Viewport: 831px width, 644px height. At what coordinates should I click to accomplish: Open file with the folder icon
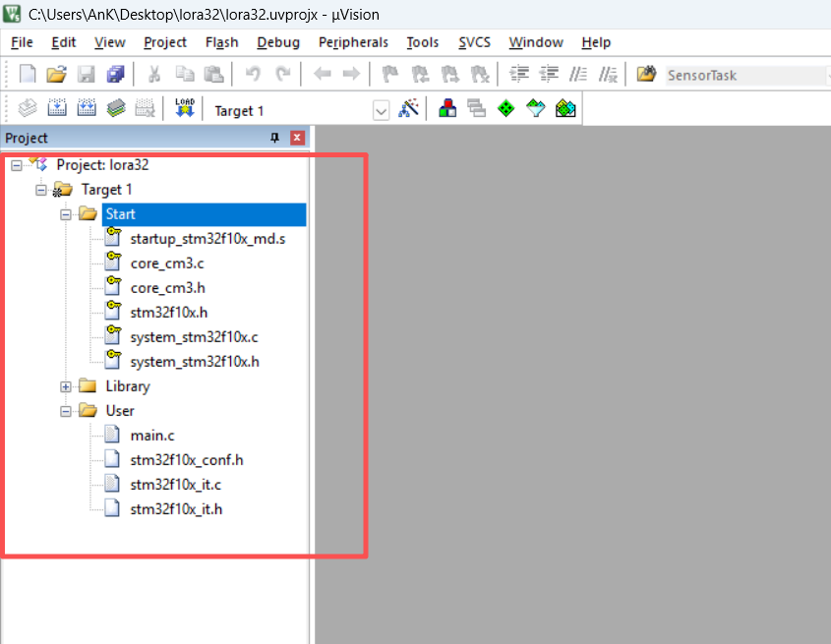[x=56, y=74]
